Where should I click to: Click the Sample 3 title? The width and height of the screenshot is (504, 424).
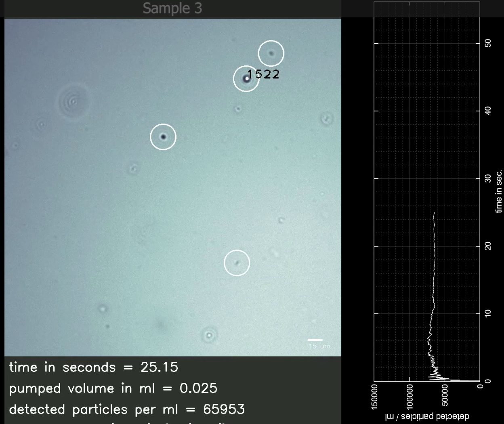(172, 8)
